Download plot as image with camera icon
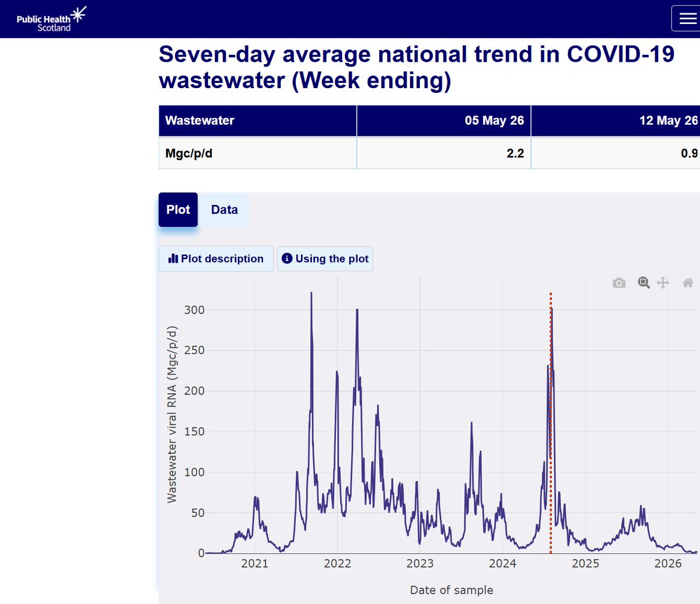The image size is (700, 604). pos(619,283)
